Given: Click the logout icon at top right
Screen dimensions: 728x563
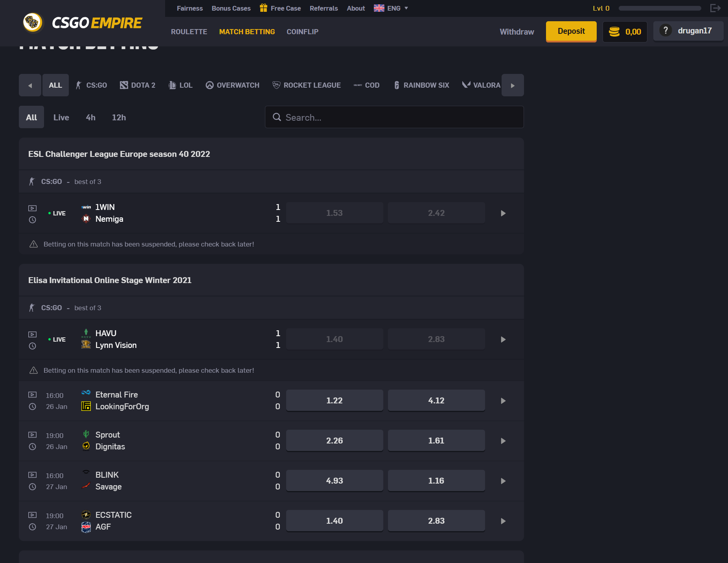Looking at the screenshot, I should 715,8.
